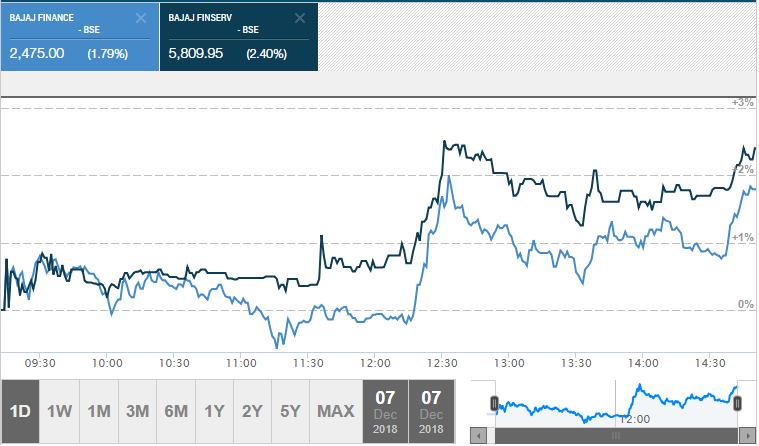Click the 12:30 time axis label

pos(442,363)
